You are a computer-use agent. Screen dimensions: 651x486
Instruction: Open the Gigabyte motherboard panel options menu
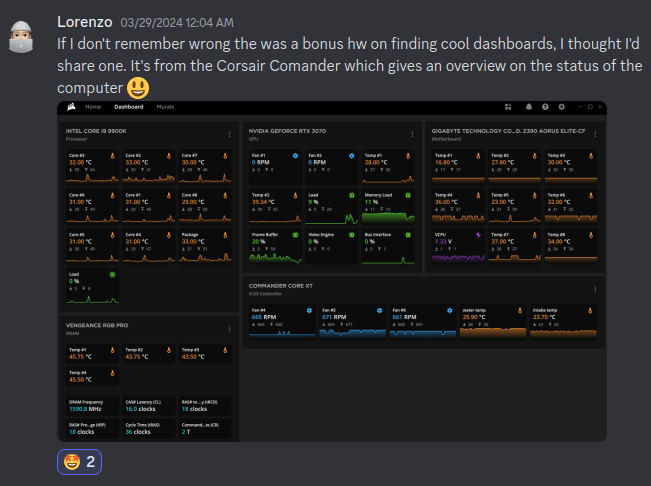595,134
